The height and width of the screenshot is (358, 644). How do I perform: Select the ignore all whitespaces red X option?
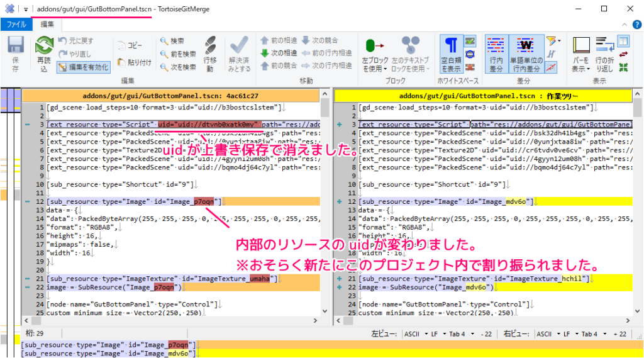[470, 67]
